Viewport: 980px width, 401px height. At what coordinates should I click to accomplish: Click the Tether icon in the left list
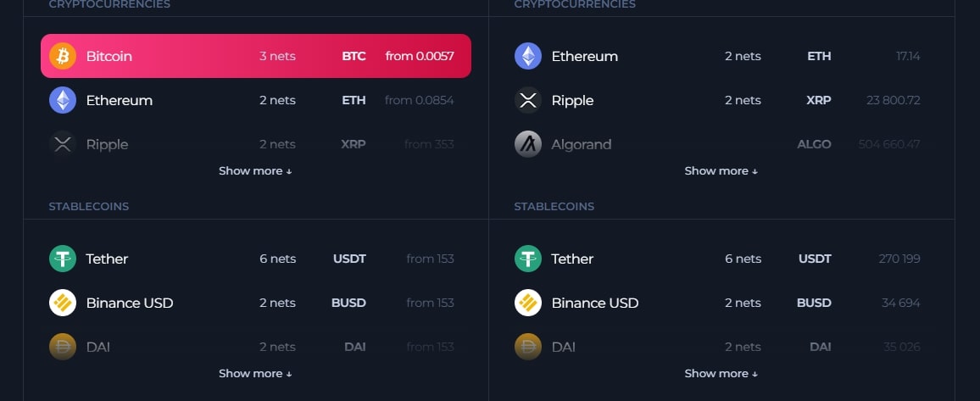coord(63,259)
